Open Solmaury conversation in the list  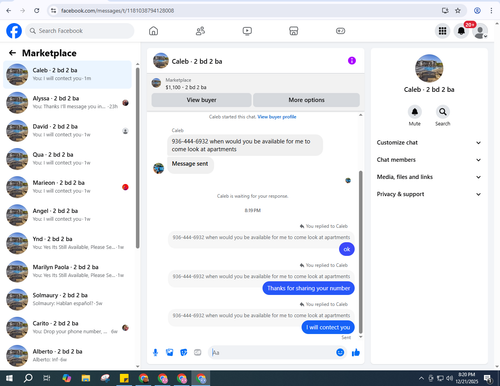click(x=67, y=299)
